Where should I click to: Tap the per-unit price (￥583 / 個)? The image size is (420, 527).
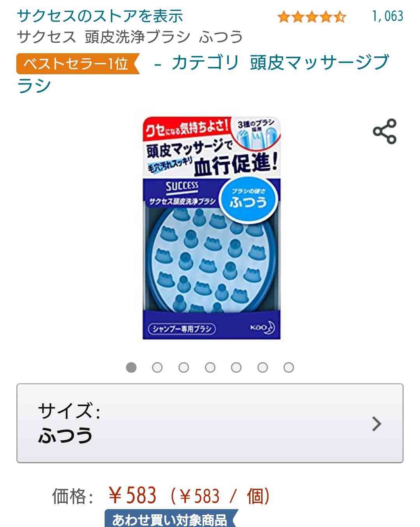(220, 496)
